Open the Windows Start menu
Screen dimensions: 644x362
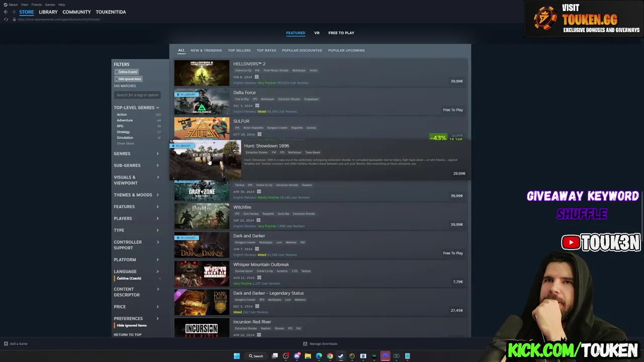(237, 356)
